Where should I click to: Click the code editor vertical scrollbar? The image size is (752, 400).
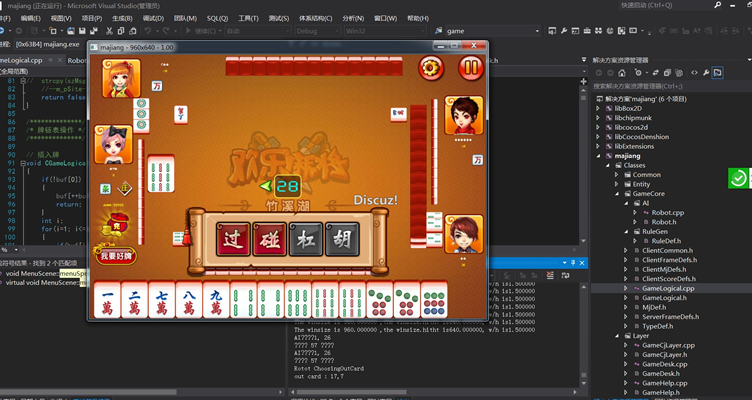tap(583, 163)
